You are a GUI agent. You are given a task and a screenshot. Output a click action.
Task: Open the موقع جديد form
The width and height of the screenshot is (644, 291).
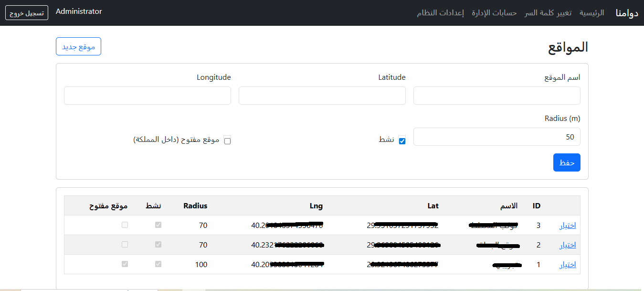(78, 46)
